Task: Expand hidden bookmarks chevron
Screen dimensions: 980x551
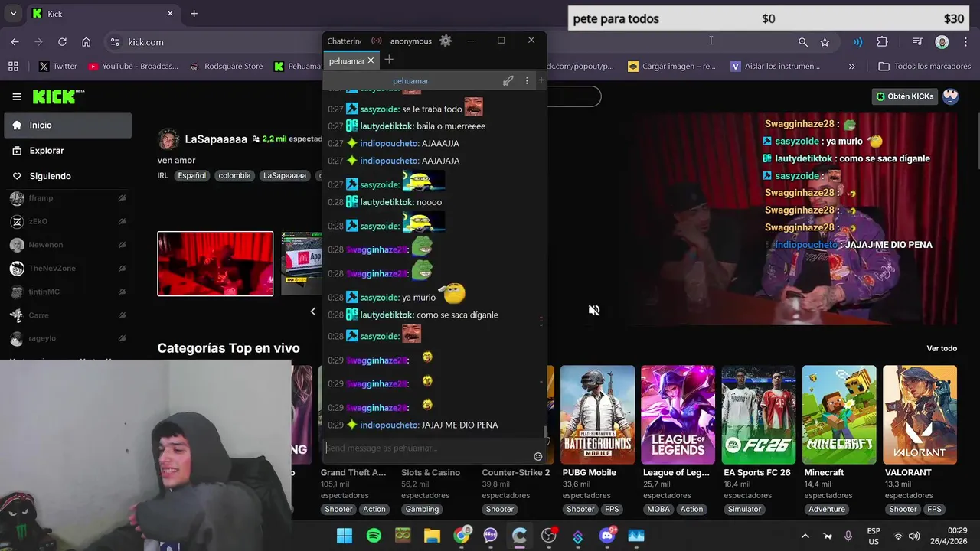Action: (852, 67)
